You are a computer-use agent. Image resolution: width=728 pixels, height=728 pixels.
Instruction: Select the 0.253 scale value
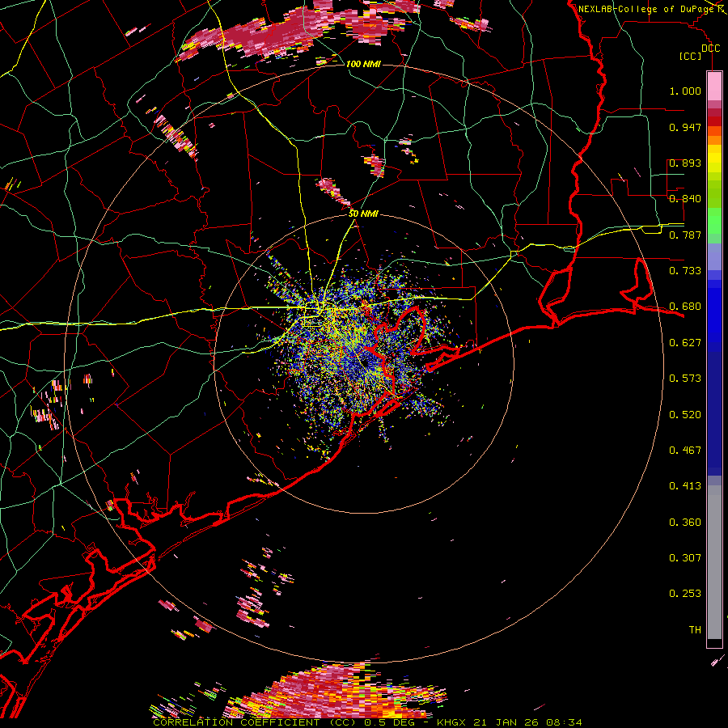(x=685, y=594)
